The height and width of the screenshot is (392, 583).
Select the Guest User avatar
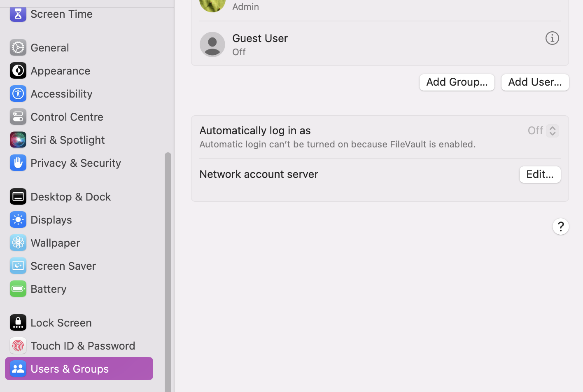[212, 44]
